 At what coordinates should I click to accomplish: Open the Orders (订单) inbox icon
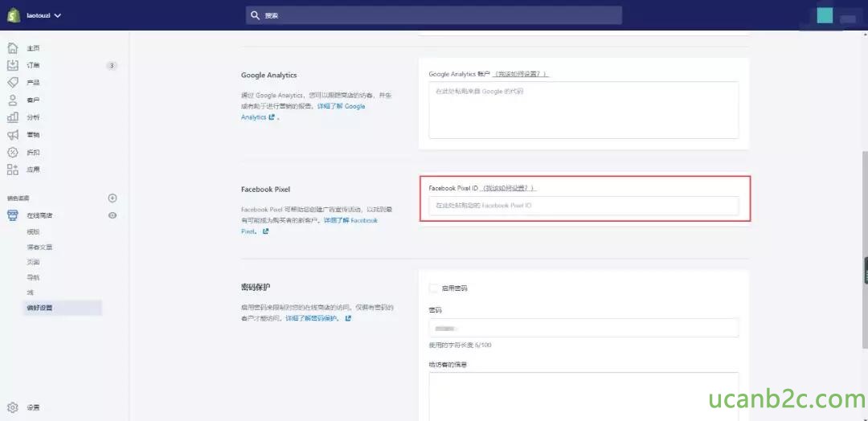click(12, 65)
